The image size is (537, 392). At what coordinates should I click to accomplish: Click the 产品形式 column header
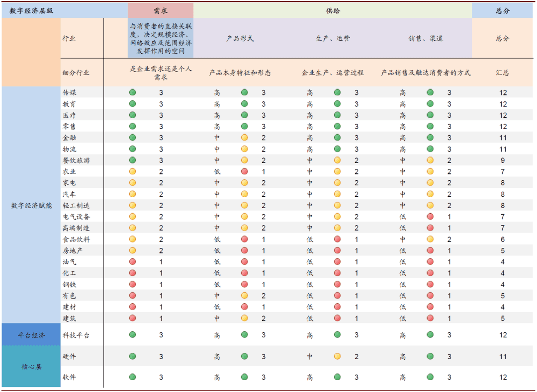[240, 38]
